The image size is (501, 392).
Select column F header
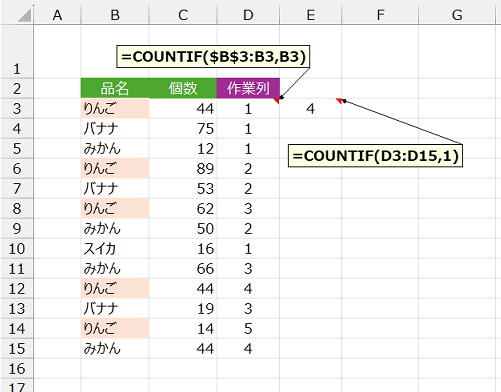(380, 15)
